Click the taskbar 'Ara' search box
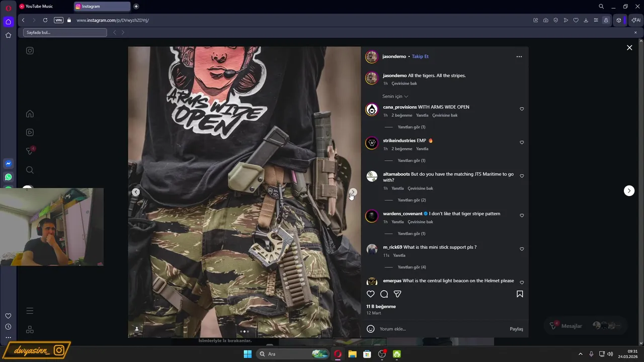This screenshot has width=644, height=362. (x=293, y=354)
